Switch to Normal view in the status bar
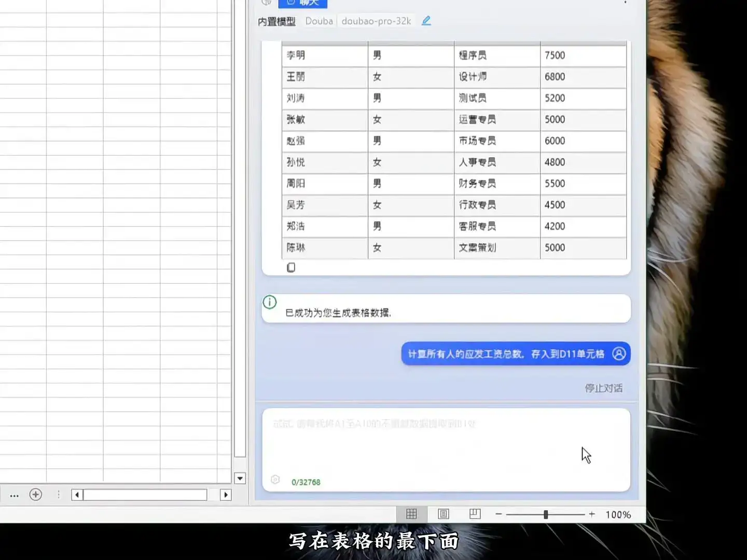This screenshot has height=560, width=747. (411, 514)
